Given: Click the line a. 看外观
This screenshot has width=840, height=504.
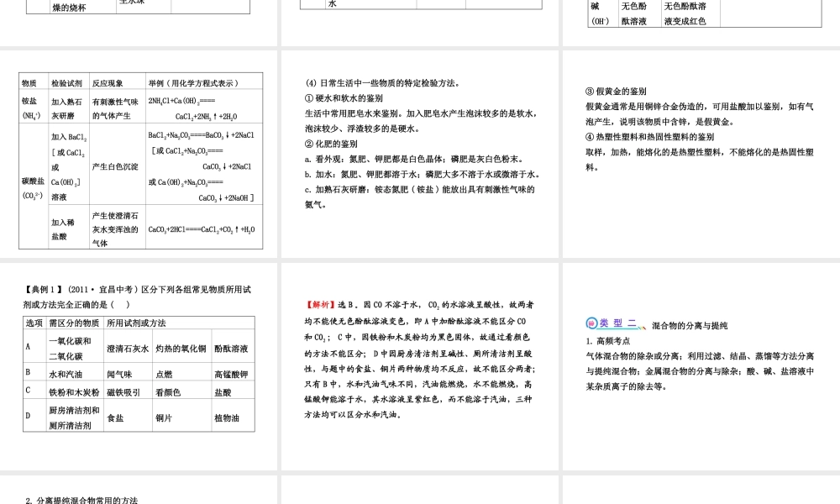Looking at the screenshot, I should (x=415, y=159).
